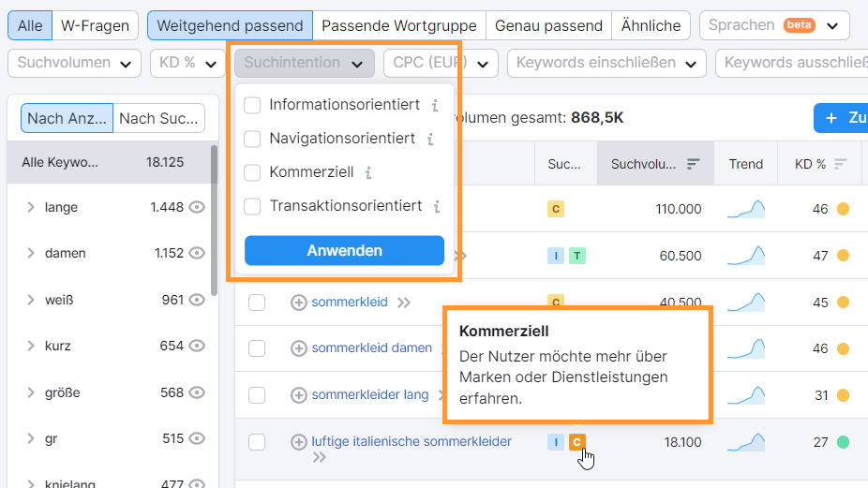Toggle eye icon for damen group
The width and height of the screenshot is (868, 488).
pos(197,254)
